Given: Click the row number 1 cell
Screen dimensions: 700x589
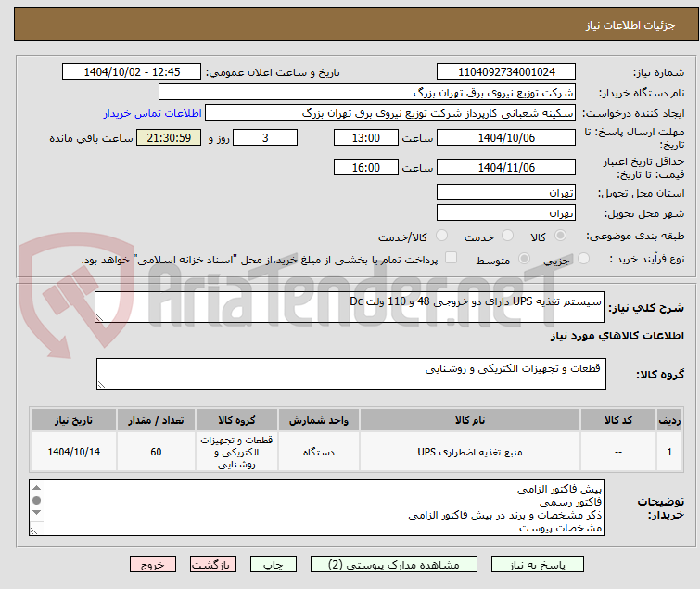Looking at the screenshot, I should point(669,452).
